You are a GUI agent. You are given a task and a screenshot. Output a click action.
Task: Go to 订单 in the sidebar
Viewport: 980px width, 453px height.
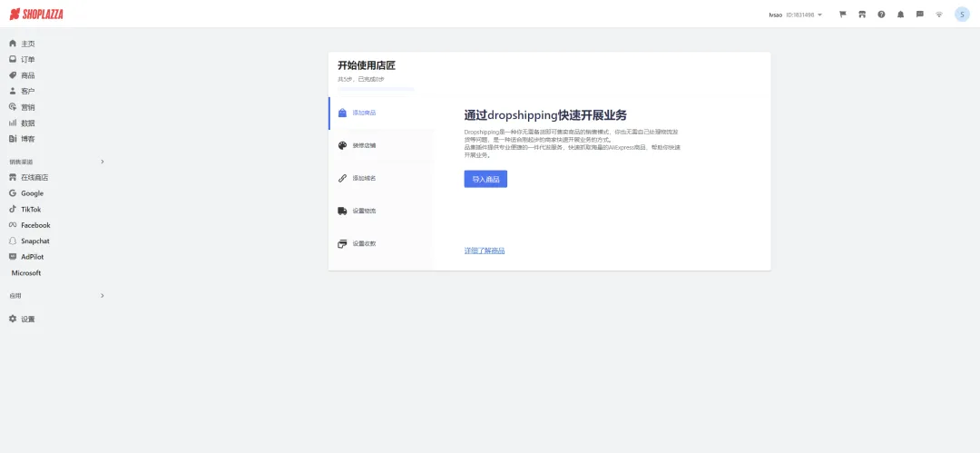click(27, 59)
